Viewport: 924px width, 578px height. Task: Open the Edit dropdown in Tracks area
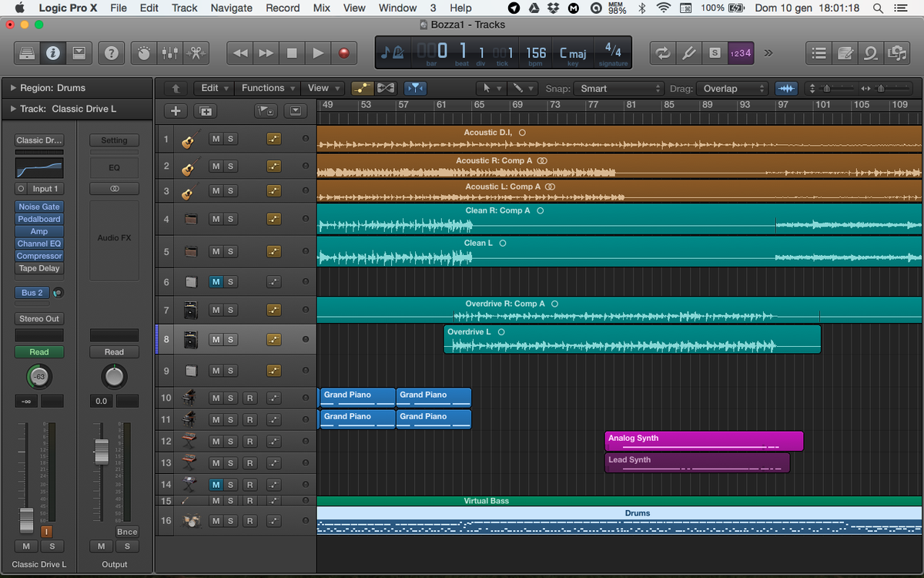point(213,88)
